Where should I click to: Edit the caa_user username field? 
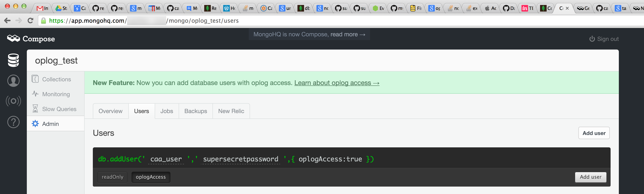pos(166,159)
